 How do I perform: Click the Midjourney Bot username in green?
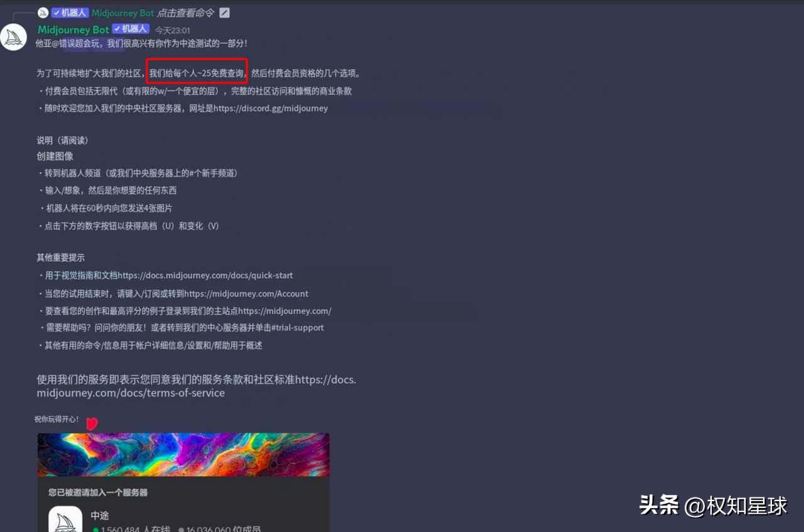pos(73,30)
